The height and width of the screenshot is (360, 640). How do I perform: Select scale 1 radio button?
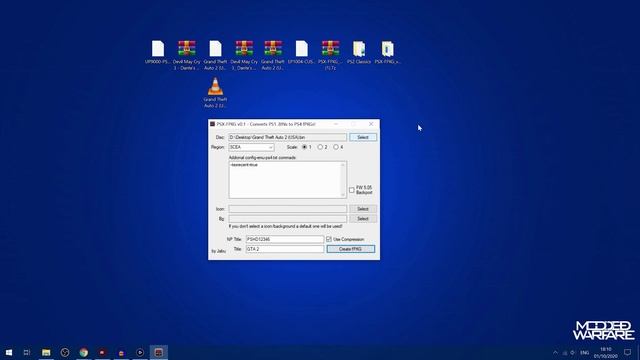(x=304, y=147)
